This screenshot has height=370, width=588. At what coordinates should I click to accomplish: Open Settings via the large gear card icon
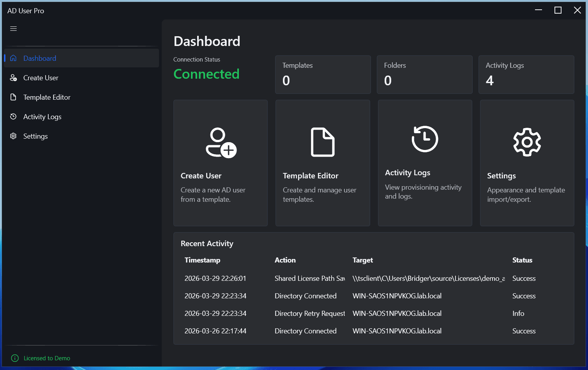pos(527,142)
